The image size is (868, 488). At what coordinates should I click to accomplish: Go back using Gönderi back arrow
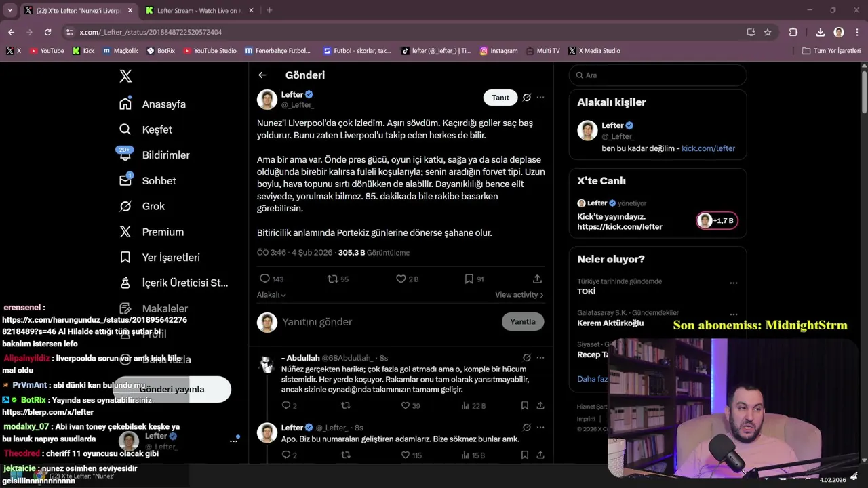(x=262, y=75)
